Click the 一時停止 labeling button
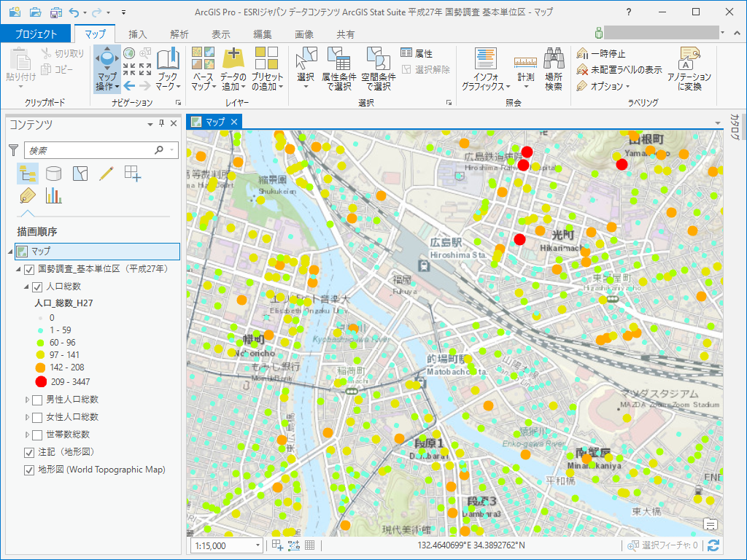The image size is (747, 560). pyautogui.click(x=601, y=54)
